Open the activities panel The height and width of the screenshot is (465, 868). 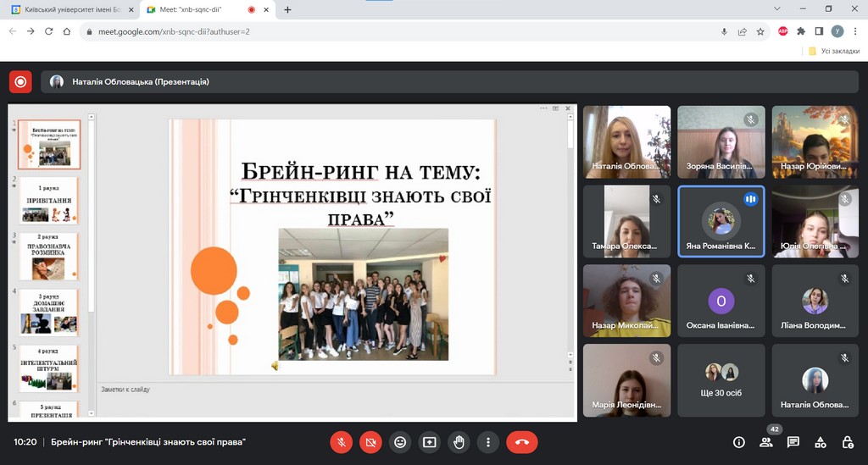(821, 442)
